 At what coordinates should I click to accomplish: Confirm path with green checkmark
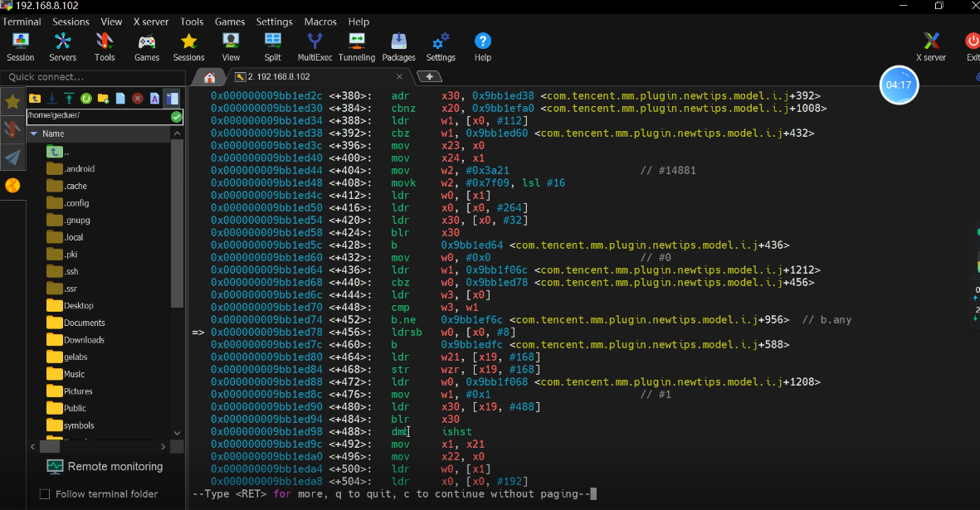point(176,117)
